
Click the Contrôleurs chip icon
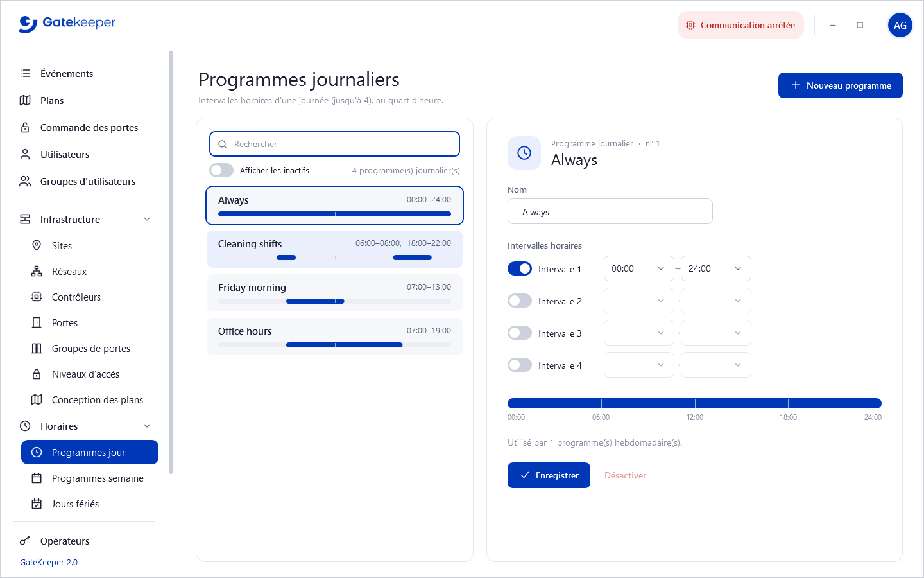tap(37, 297)
